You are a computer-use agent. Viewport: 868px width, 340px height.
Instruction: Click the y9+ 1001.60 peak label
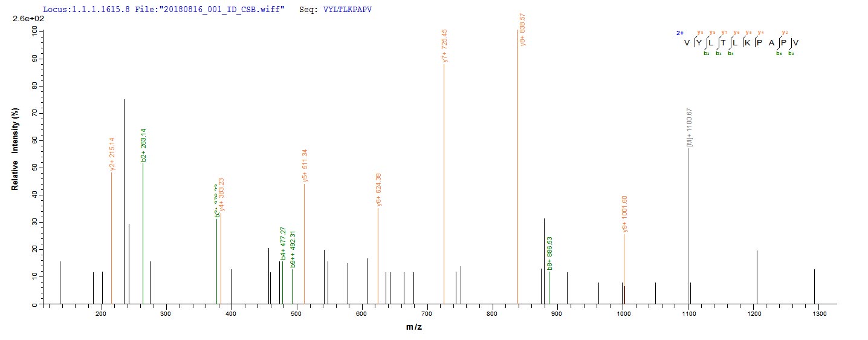coord(624,214)
